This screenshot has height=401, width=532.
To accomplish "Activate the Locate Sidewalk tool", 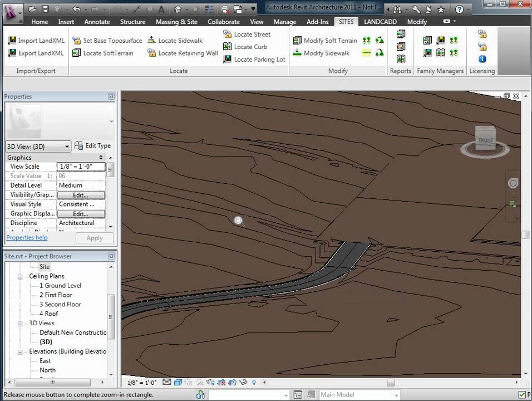I will (175, 41).
